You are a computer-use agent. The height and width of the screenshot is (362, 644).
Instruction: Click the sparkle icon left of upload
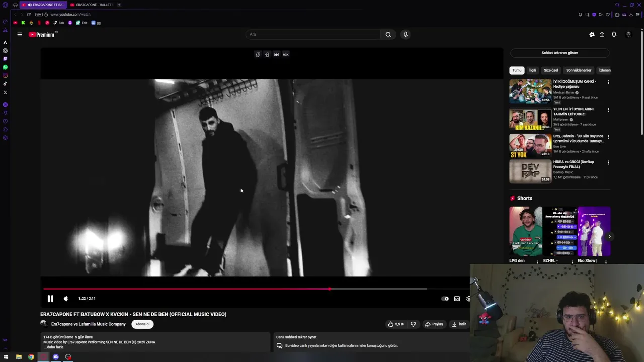pyautogui.click(x=592, y=35)
